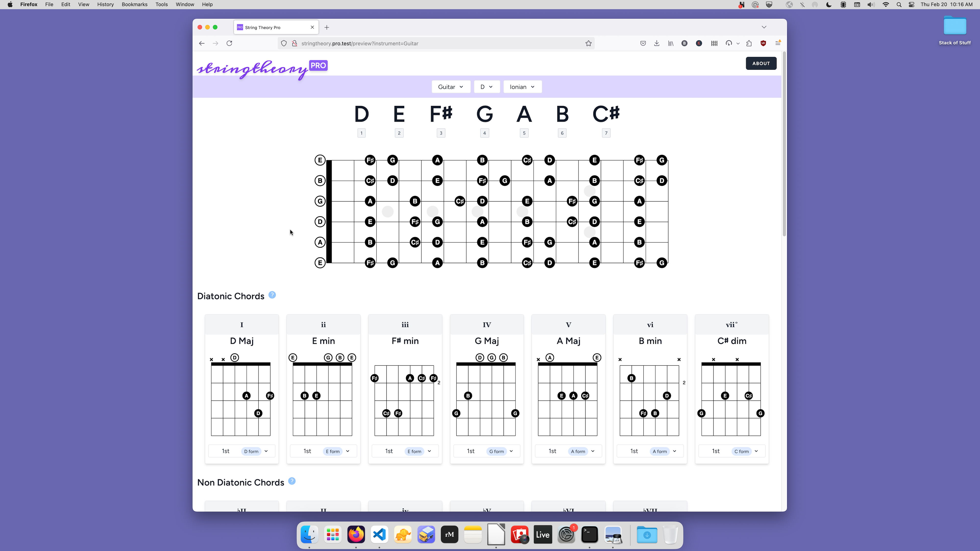Open Ableton Live from the dock
980x551 pixels.
coord(543,535)
